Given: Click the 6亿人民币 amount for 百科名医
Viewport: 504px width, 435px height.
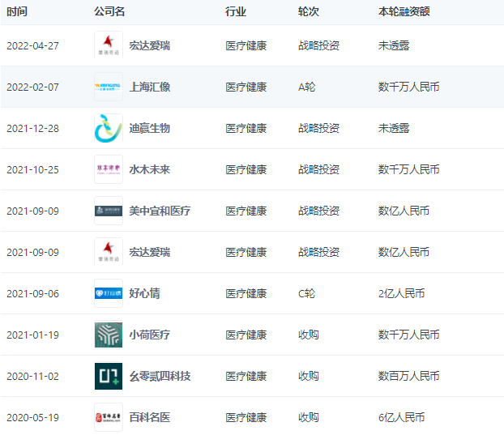Looking at the screenshot, I should click(x=401, y=417).
